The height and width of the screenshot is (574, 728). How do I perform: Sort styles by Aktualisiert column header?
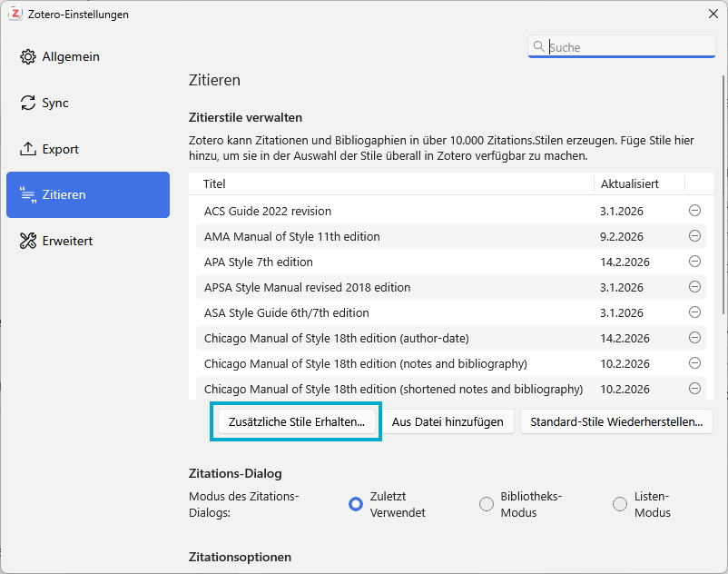pyautogui.click(x=639, y=183)
